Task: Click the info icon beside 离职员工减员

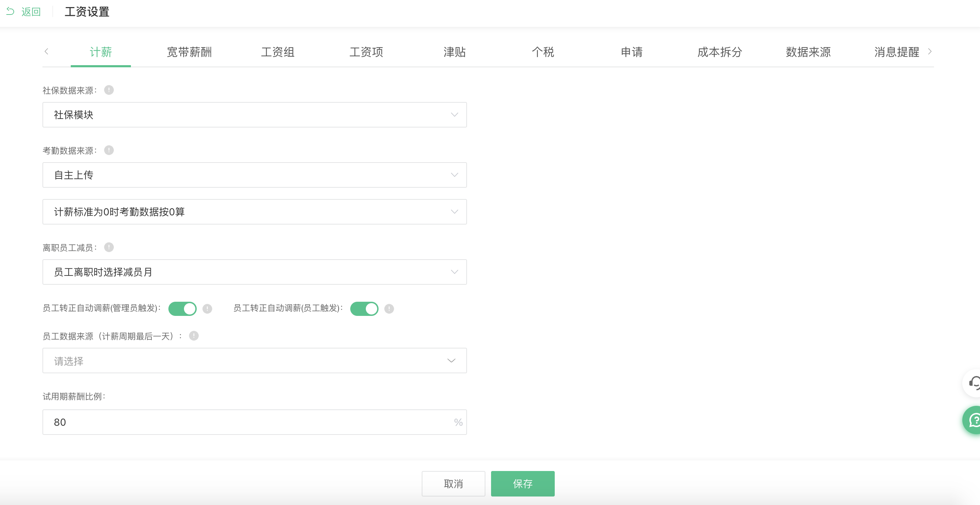Action: [109, 247]
